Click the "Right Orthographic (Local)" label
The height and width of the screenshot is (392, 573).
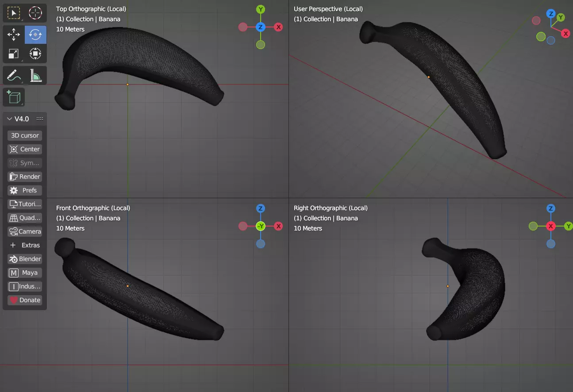coord(331,208)
